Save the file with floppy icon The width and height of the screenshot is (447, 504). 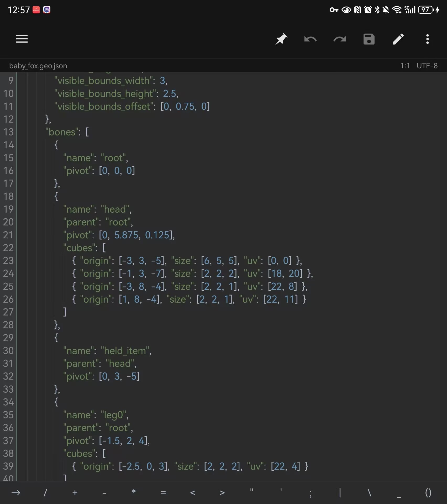click(x=369, y=39)
